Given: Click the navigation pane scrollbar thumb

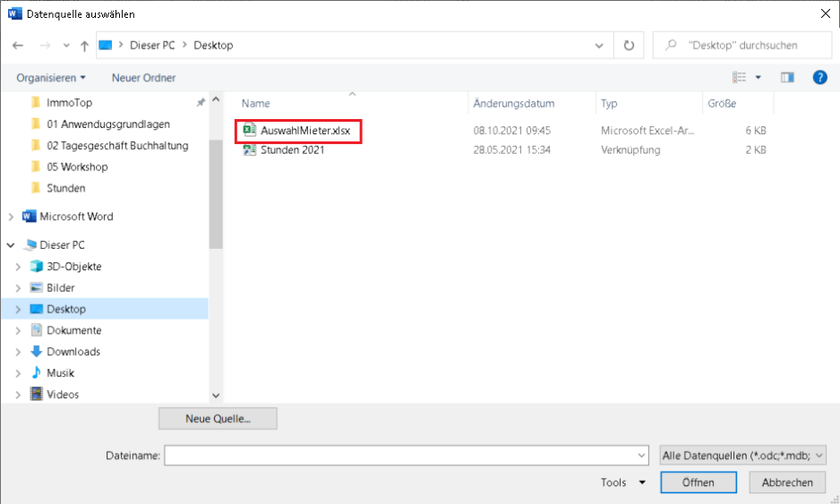Looking at the screenshot, I should [215, 194].
